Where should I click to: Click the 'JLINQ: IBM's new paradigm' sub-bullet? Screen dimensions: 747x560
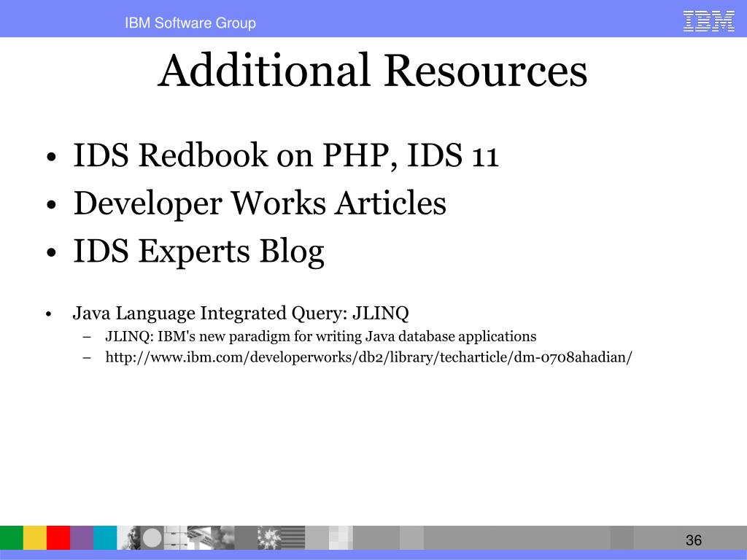tap(321, 336)
